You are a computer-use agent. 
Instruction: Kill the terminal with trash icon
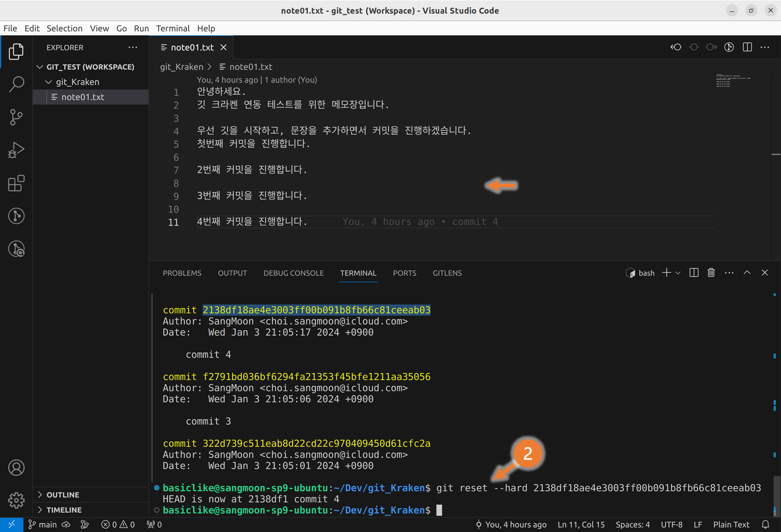coord(711,273)
